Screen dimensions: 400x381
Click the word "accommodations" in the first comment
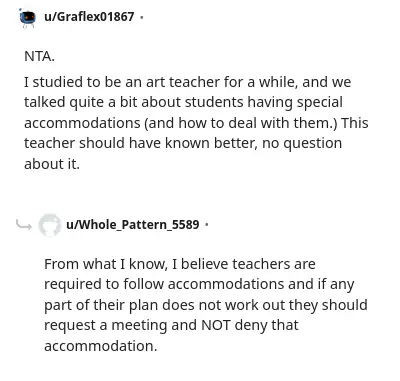(x=82, y=123)
